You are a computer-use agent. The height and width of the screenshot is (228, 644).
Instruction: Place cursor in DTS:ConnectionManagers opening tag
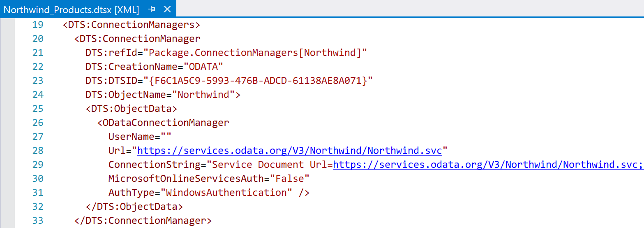[132, 25]
